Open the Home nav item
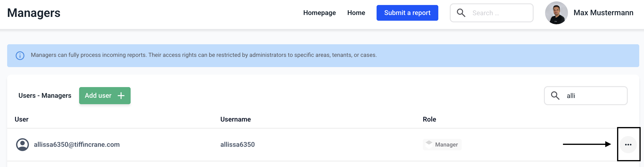Image resolution: width=644 pixels, height=167 pixels. [356, 13]
